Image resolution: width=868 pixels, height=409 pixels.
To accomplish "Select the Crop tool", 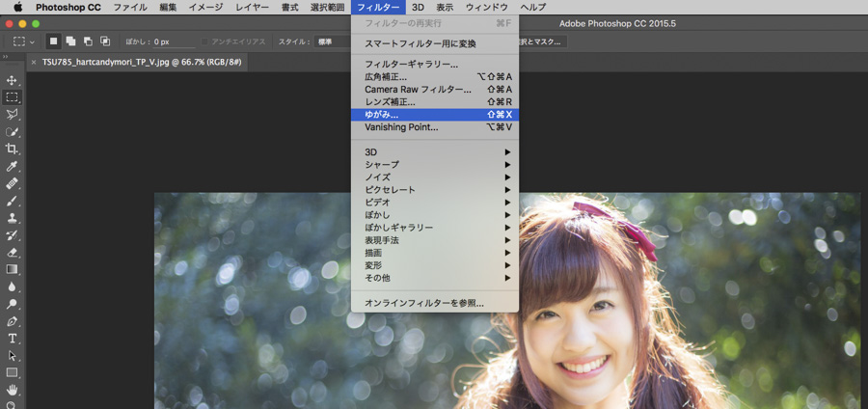I will 12,149.
